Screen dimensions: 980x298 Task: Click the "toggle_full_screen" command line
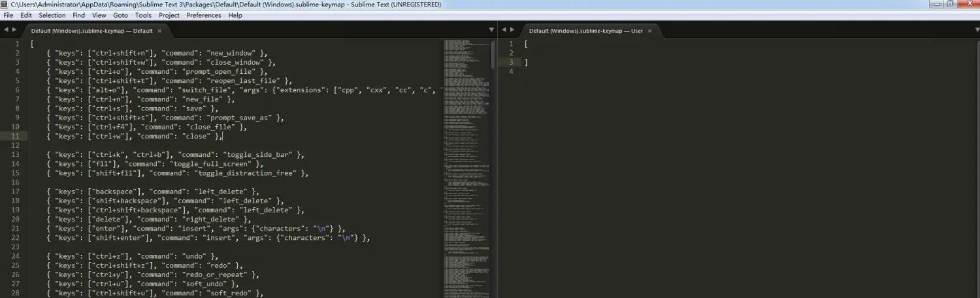(155, 164)
